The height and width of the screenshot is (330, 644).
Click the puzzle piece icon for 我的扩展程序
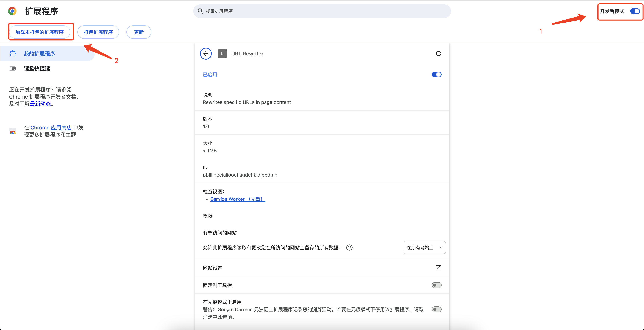(13, 54)
